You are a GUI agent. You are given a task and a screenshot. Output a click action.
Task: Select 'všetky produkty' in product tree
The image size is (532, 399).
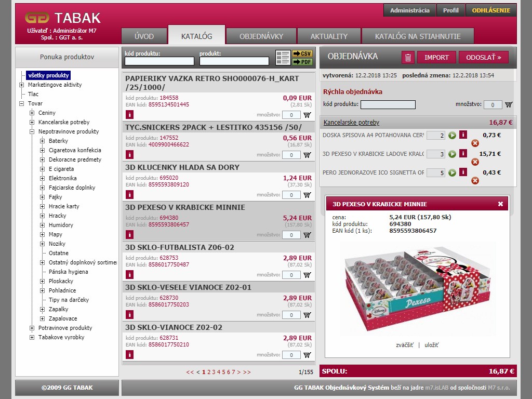point(48,75)
